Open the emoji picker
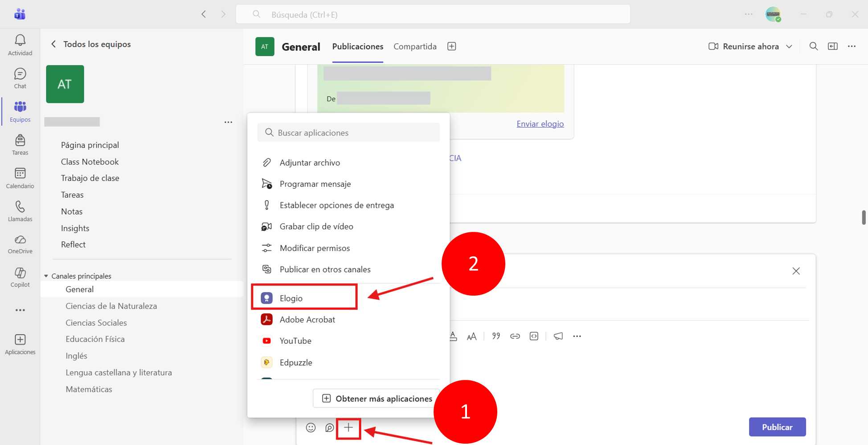Viewport: 868px width, 445px height. (x=311, y=428)
